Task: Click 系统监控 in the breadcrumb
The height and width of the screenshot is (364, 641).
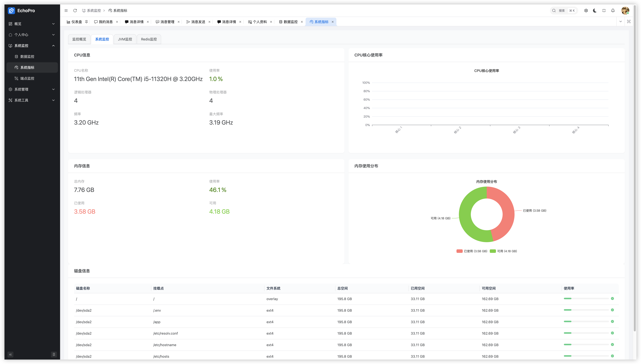Action: tap(94, 11)
